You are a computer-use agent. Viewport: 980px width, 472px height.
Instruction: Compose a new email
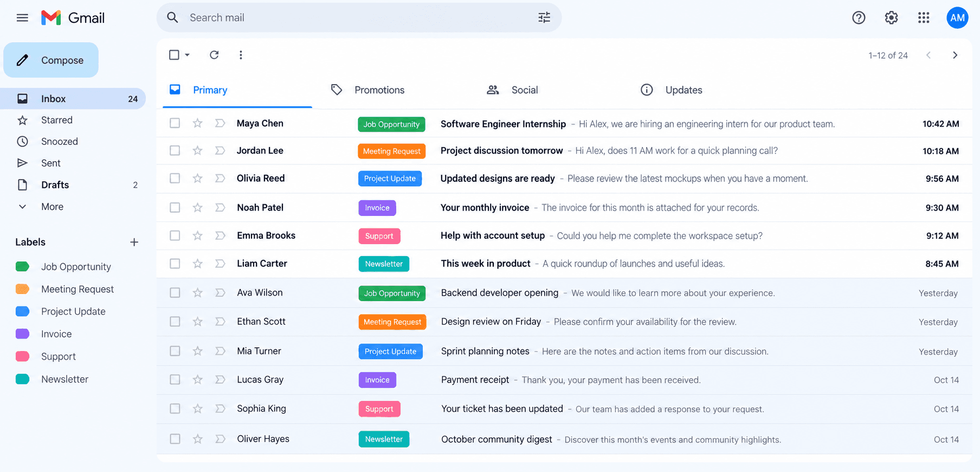pyautogui.click(x=51, y=60)
